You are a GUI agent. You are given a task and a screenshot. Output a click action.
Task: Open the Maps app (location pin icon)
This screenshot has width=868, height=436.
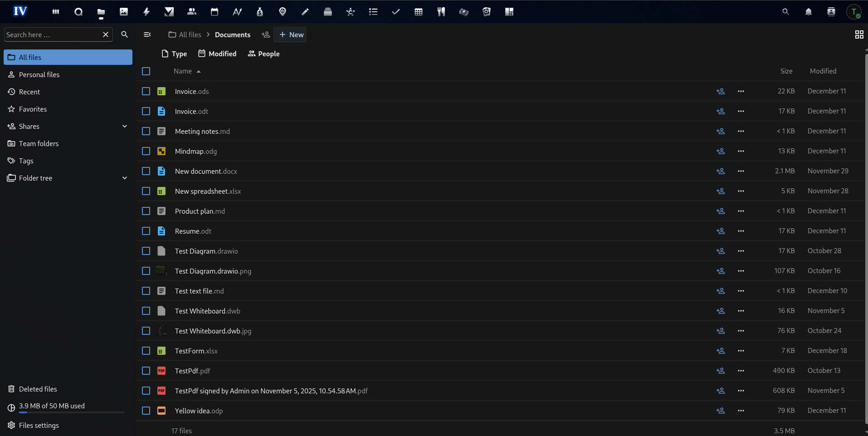tap(282, 11)
